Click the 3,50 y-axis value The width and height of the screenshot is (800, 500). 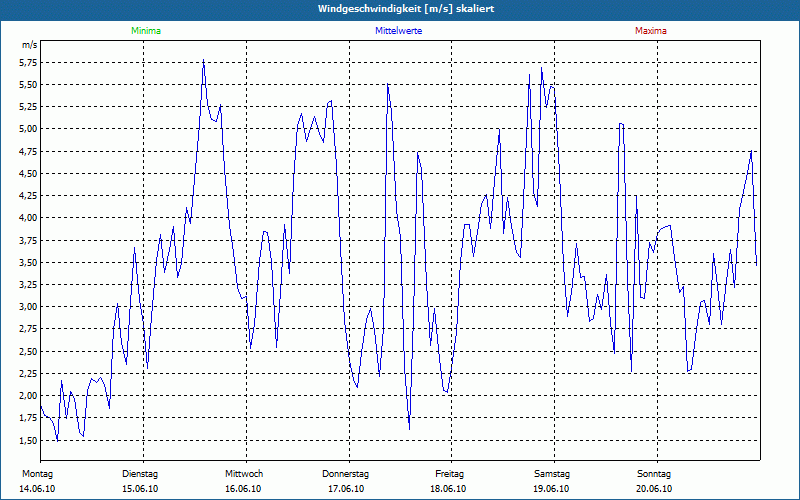[x=29, y=263]
